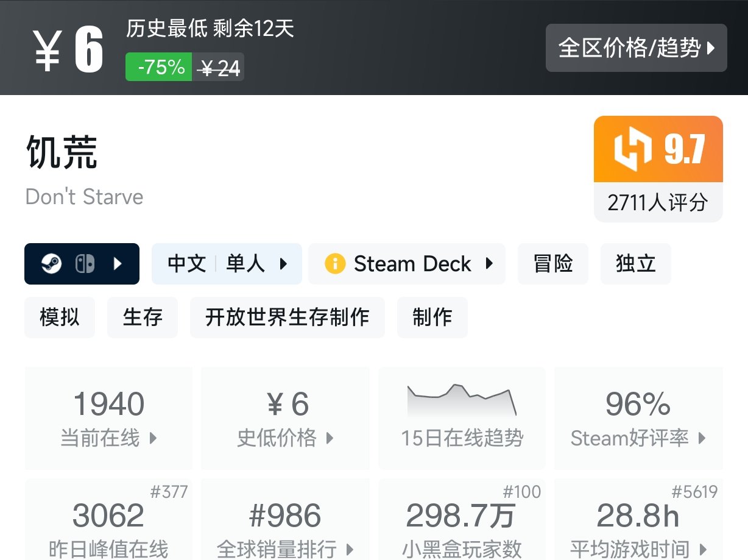Open 当前在线 player count details

[x=109, y=417]
